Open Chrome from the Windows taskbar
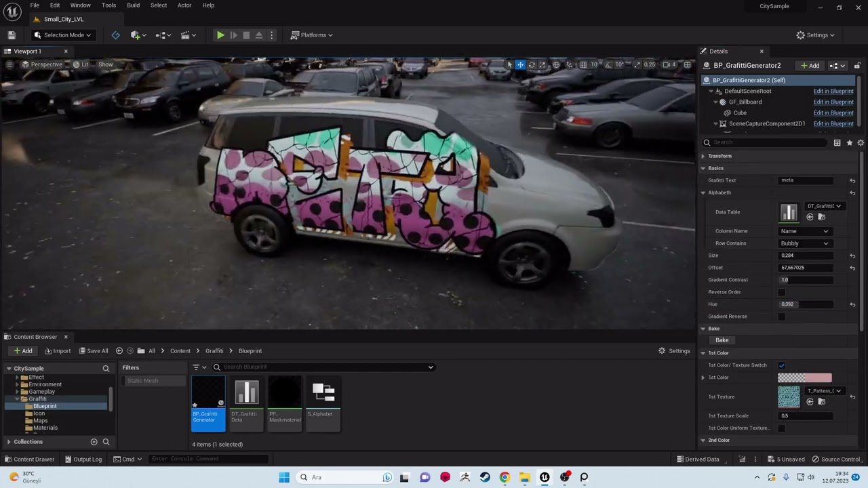 505,477
